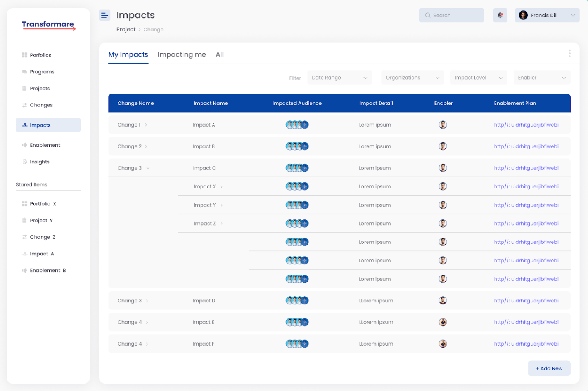The width and height of the screenshot is (588, 391).
Task: Open Enablement in the sidebar
Action: tap(45, 145)
